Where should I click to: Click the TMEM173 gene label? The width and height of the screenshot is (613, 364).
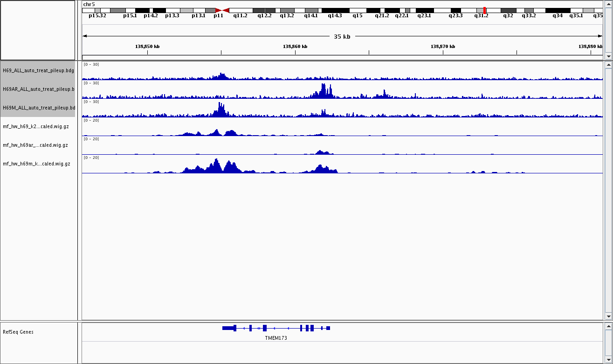coord(276,338)
